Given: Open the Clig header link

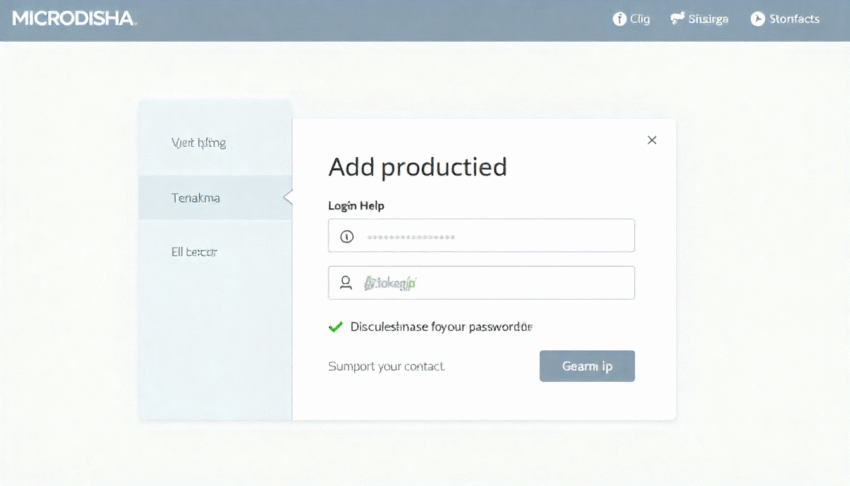Looking at the screenshot, I should (640, 19).
